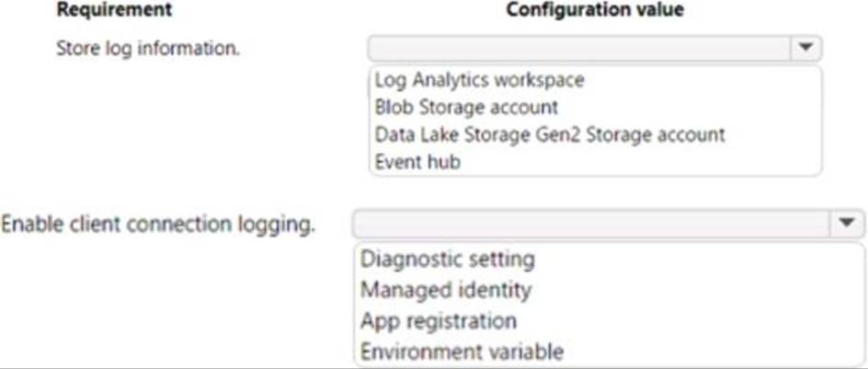868x369 pixels.
Task: Expand the client connection logging dropdown arrow
Action: [x=846, y=224]
